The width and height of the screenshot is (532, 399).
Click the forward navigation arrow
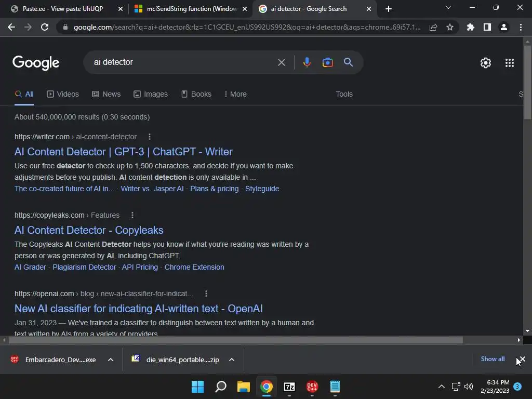click(x=28, y=27)
